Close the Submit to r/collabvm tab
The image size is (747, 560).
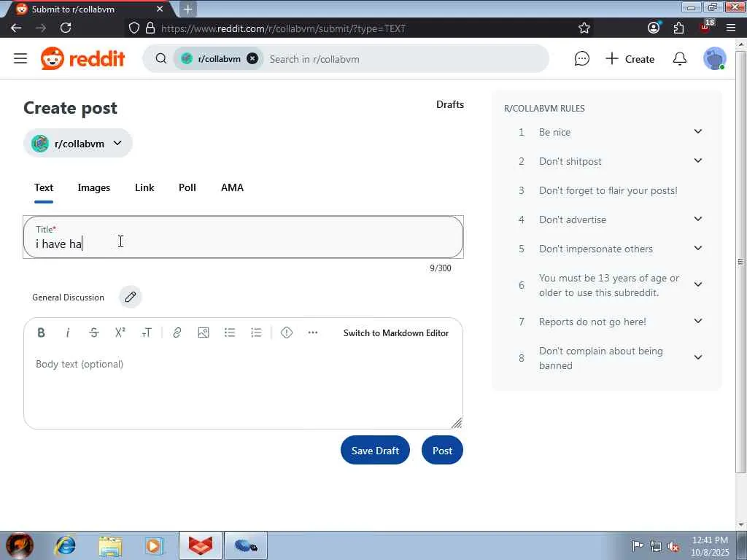(x=160, y=9)
